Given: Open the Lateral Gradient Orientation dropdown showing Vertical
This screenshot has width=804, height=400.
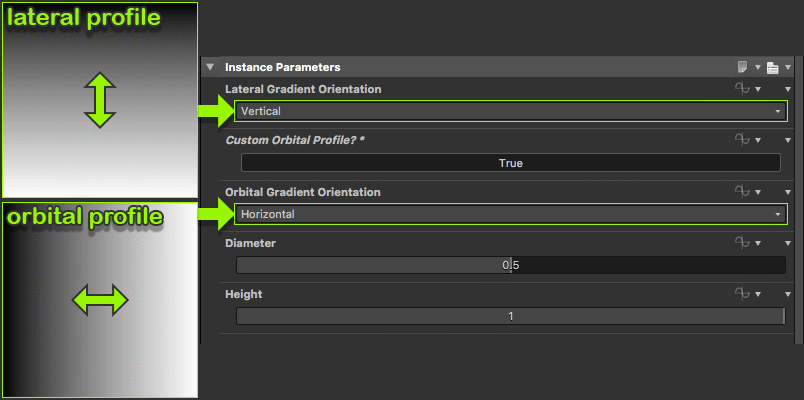Looking at the screenshot, I should 510,111.
